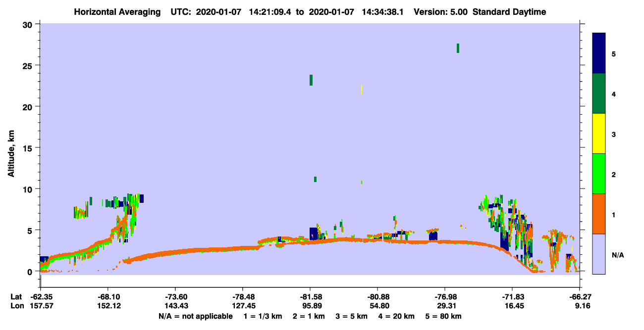Screen dimensions: 644x330
Task: Click the latitude value -81.58
Action: tap(310, 297)
